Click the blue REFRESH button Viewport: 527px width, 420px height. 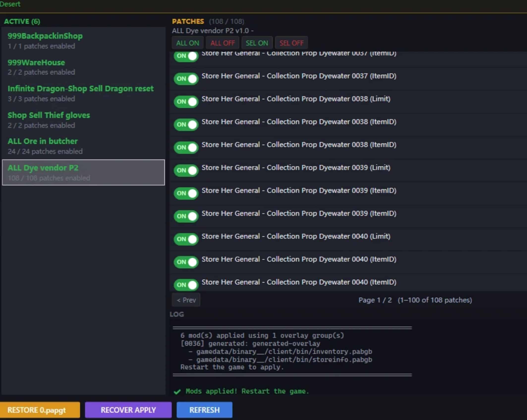tap(204, 410)
